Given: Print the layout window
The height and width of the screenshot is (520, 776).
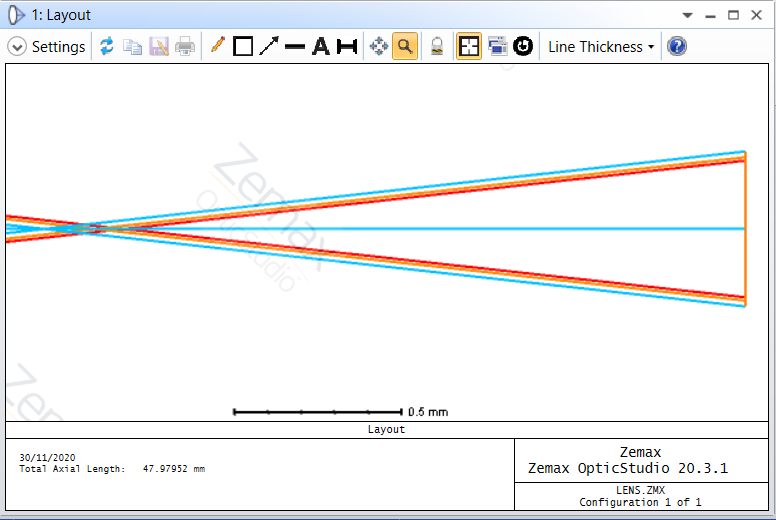Looking at the screenshot, I should point(185,47).
